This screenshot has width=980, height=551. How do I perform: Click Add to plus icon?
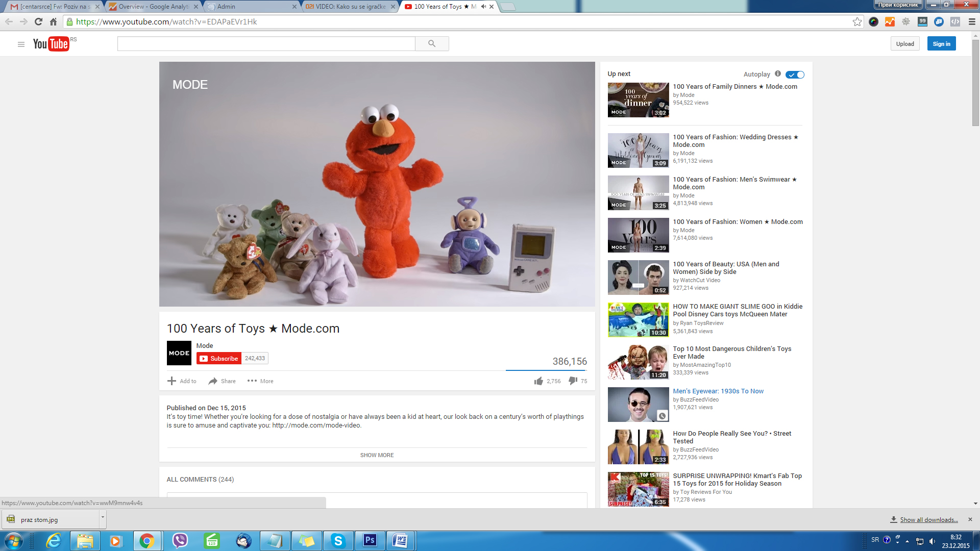coord(171,381)
